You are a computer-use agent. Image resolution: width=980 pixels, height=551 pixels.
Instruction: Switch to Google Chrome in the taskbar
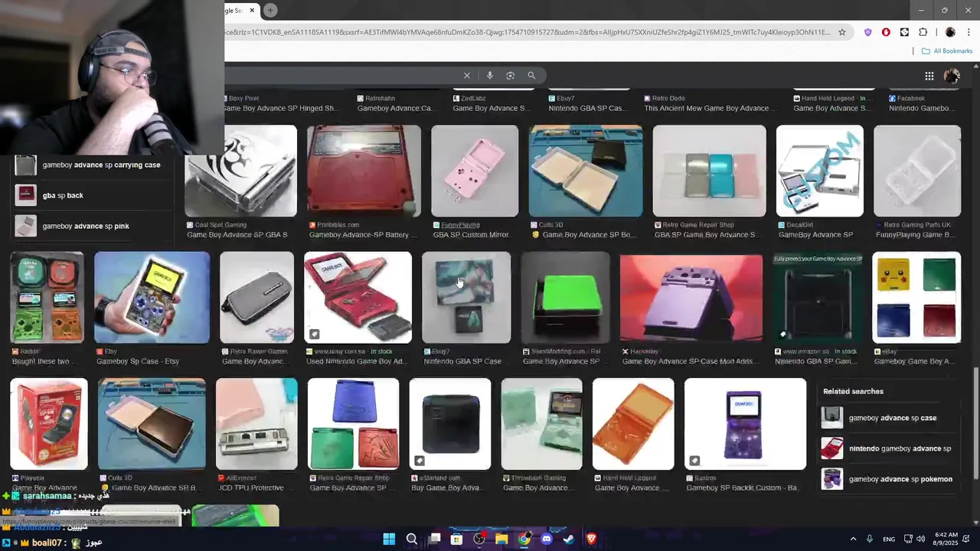tap(524, 539)
